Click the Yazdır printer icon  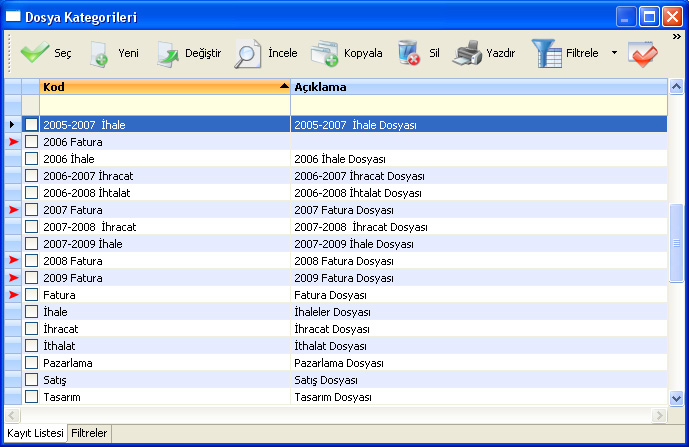point(467,53)
